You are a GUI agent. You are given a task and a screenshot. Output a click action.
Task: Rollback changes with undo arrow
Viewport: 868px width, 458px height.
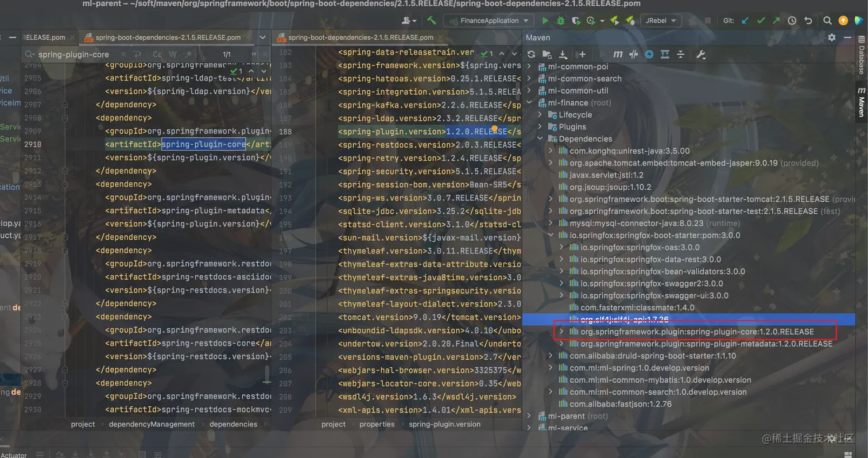[808, 20]
